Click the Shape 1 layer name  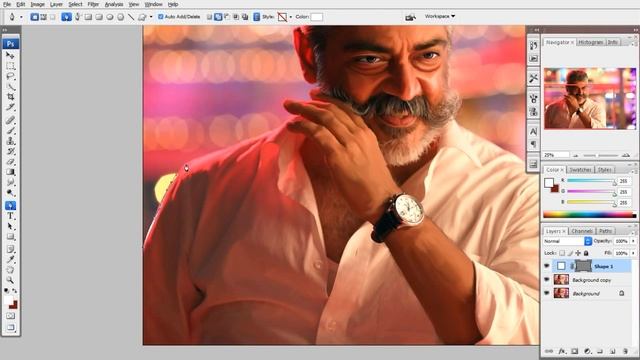tap(603, 267)
